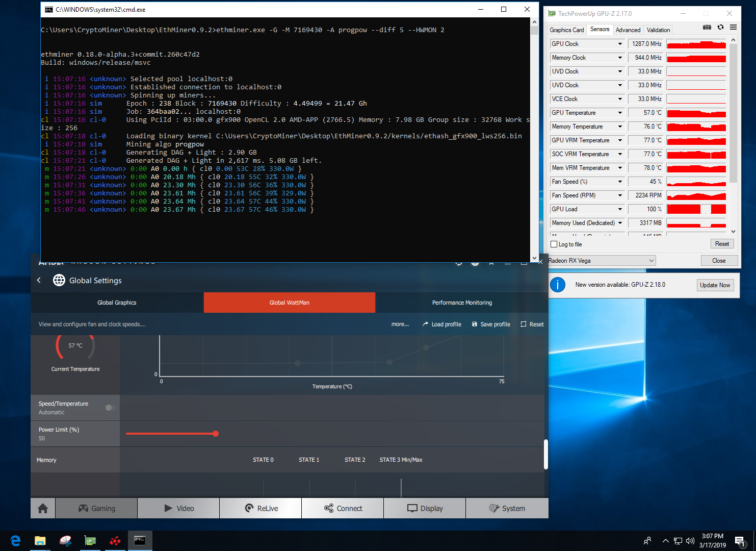
Task: Go back using the Radeon Settings back arrow
Action: click(39, 280)
